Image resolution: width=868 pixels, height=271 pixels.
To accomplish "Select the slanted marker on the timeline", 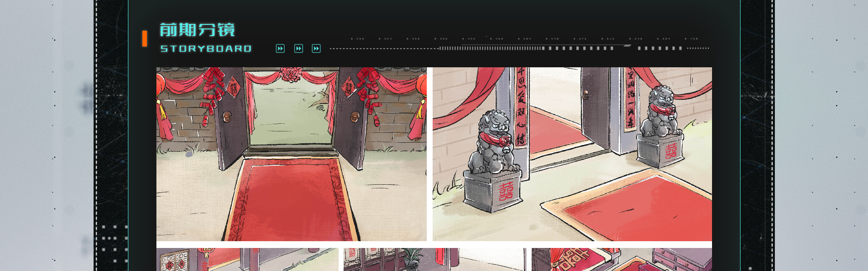I will pos(627,46).
